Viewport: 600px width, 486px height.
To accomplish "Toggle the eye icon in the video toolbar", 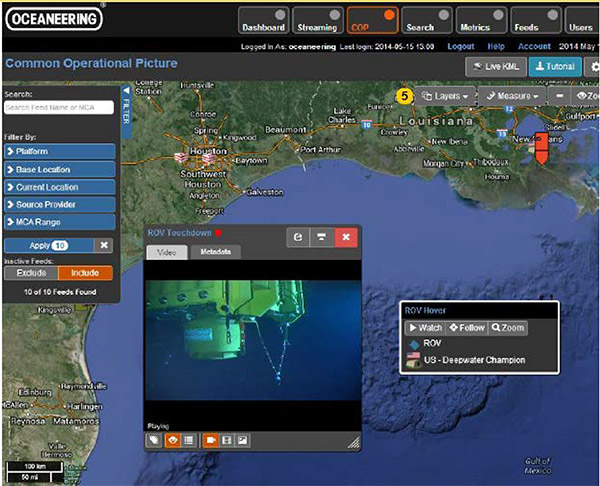I will click(171, 440).
